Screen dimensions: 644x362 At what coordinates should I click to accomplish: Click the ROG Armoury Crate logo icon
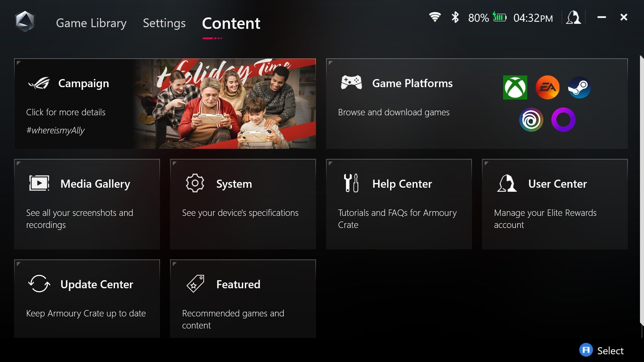[x=25, y=20]
